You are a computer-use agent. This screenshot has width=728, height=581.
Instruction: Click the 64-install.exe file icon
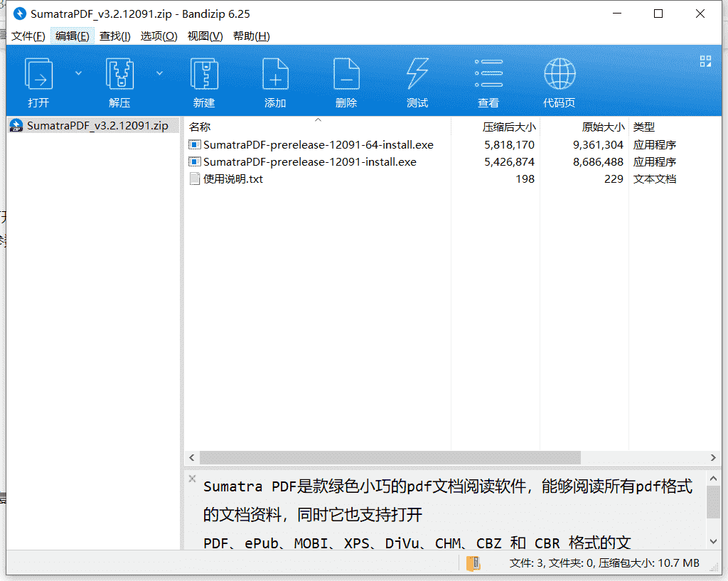point(195,145)
